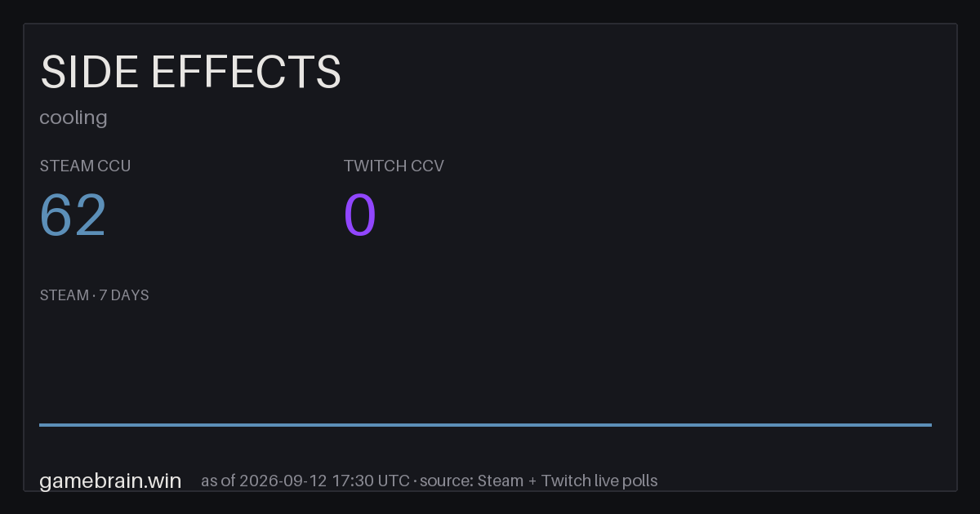Viewport: 980px width, 514px height.
Task: Click the 'source:' attribution text
Action: tap(448, 481)
